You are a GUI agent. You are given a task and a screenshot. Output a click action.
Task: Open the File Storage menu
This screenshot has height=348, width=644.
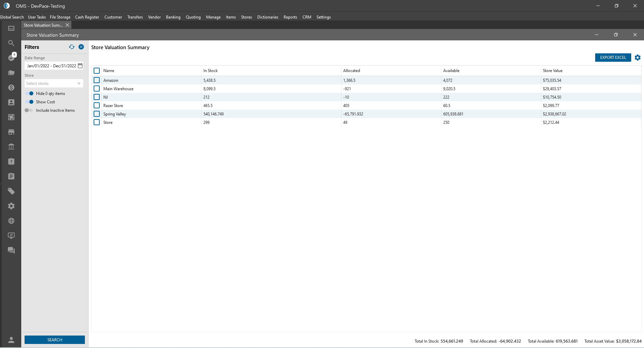point(60,17)
